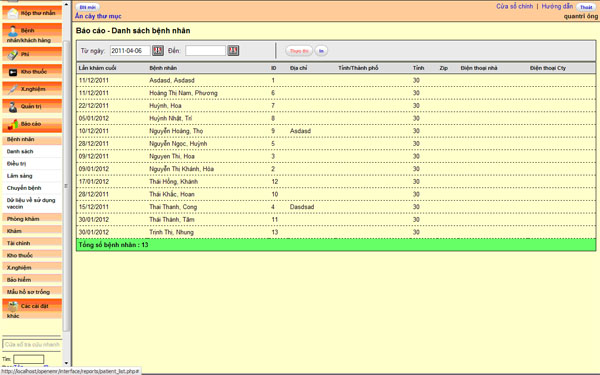Image resolution: width=600 pixels, height=375 pixels.
Task: Expand the Khám report section
Action: point(32,231)
